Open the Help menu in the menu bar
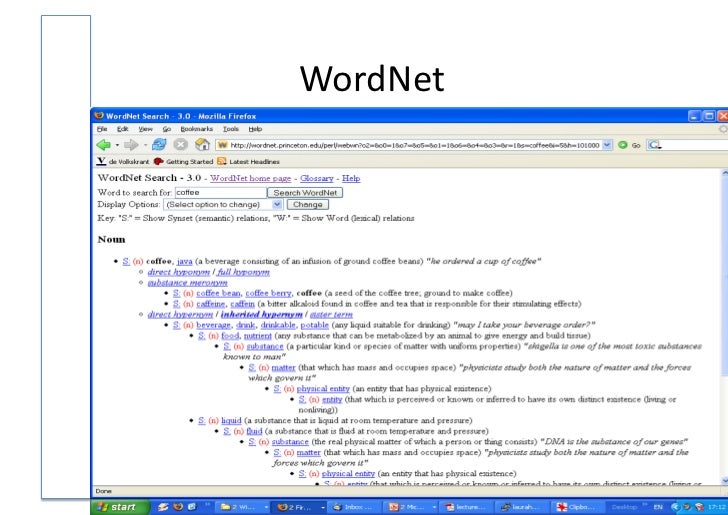This screenshot has height=515, width=728. [x=255, y=129]
